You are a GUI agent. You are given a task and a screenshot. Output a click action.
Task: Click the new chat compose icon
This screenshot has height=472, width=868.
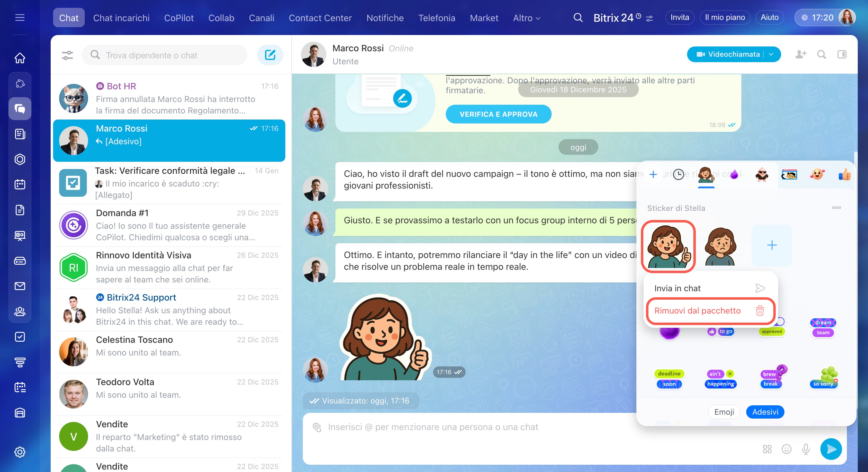pyautogui.click(x=270, y=55)
